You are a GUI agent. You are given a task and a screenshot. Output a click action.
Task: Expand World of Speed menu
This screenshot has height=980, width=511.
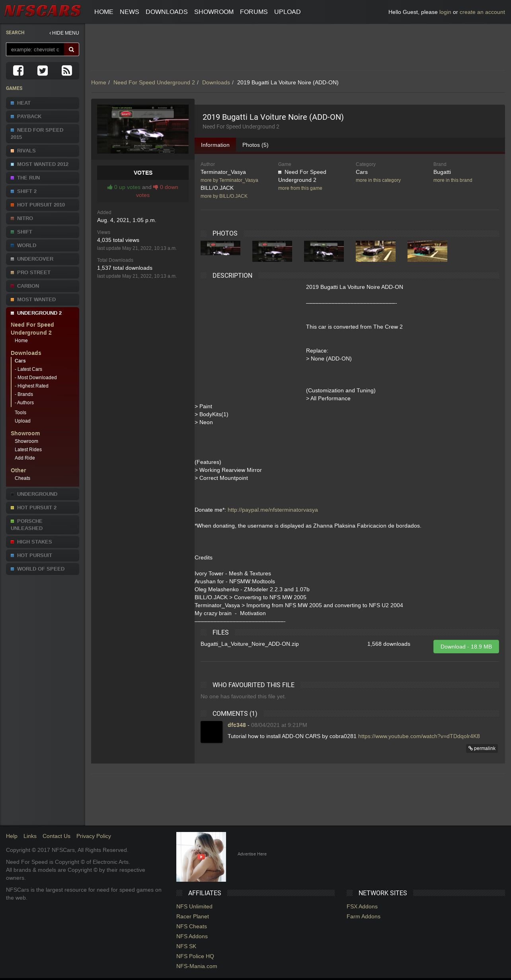click(x=43, y=569)
